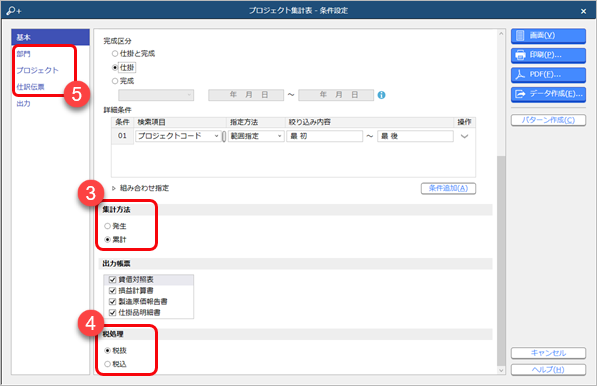The width and height of the screenshot is (597, 386).
Task: Switch to the 出力 tab
Action: tap(24, 104)
